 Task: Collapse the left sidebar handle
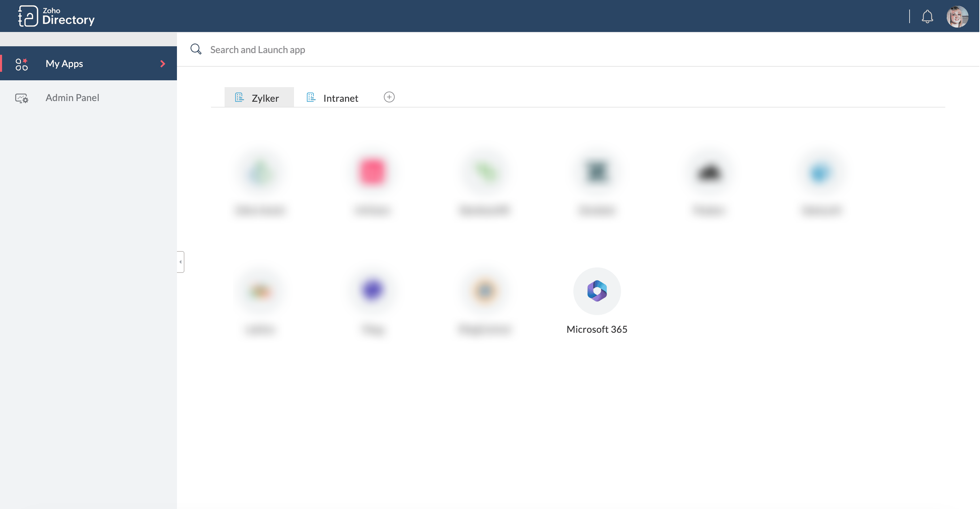coord(180,262)
